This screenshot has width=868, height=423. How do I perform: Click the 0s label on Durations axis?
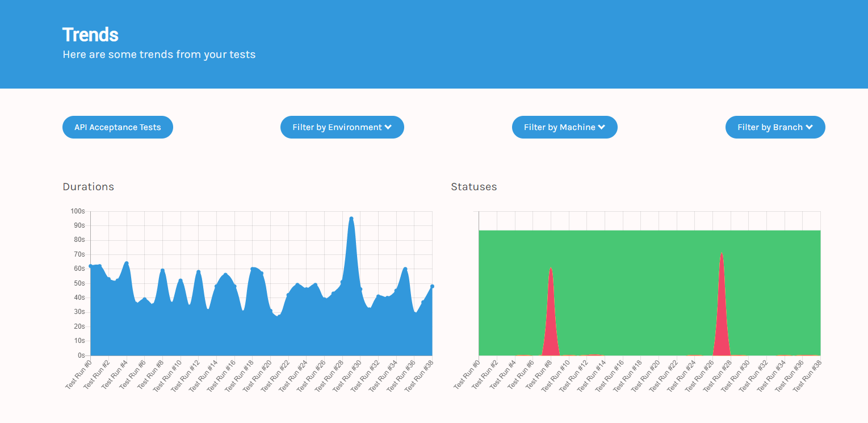[x=81, y=355]
